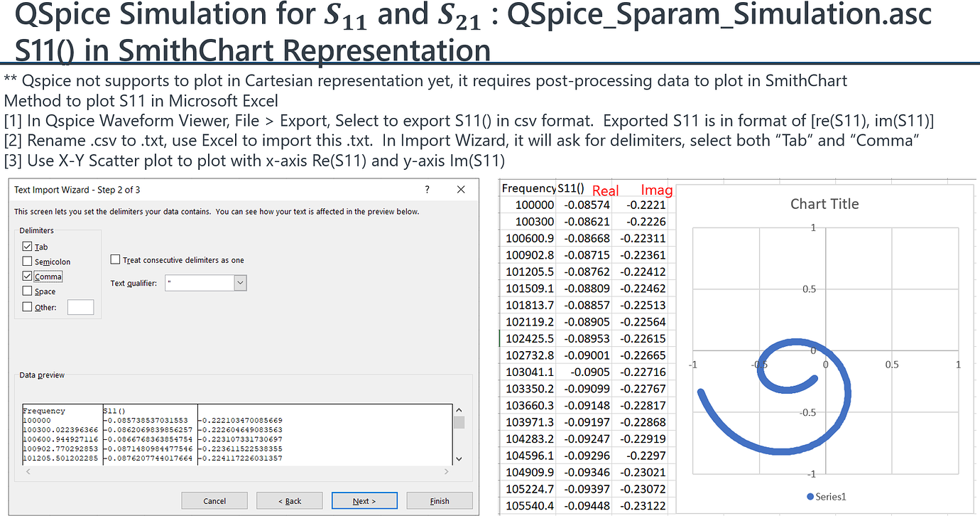Select the Chart Title text in the chart

(824, 204)
